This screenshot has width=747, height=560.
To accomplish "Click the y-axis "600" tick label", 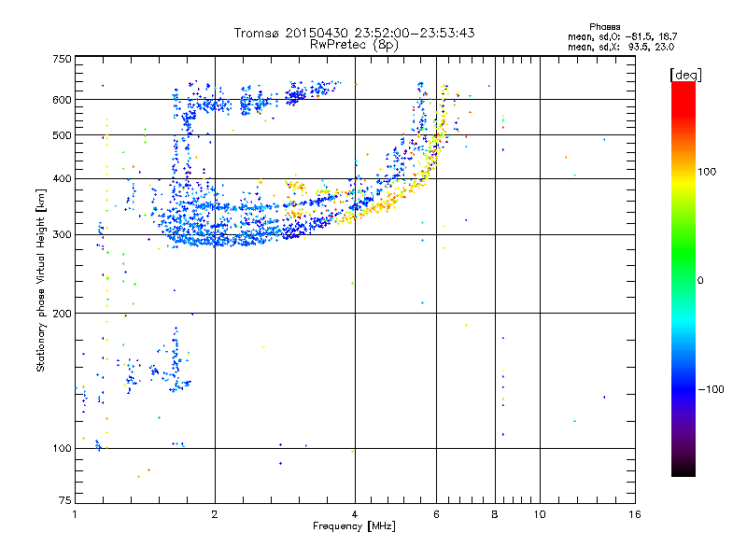I will [62, 100].
